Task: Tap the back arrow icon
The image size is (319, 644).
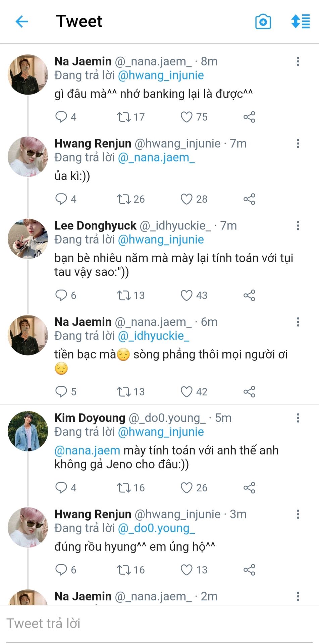Action: pos(22,22)
